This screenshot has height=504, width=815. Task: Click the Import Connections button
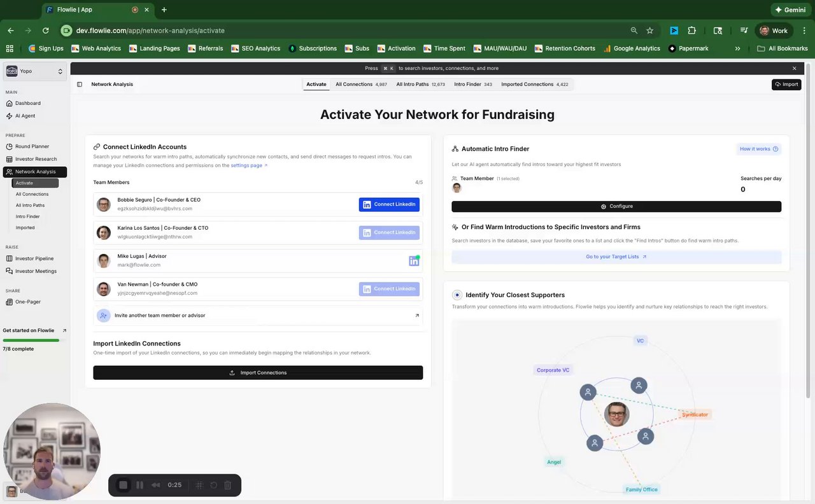pyautogui.click(x=258, y=373)
